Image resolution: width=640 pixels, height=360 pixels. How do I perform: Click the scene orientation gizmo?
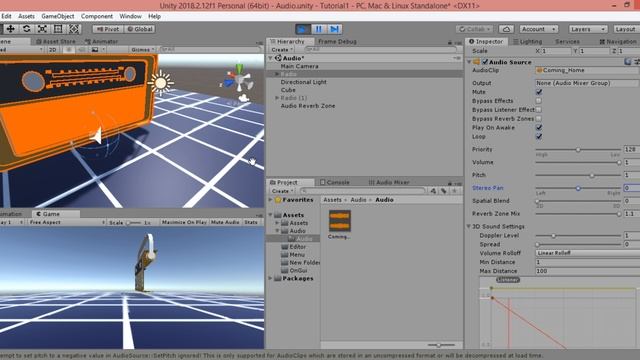[239, 80]
